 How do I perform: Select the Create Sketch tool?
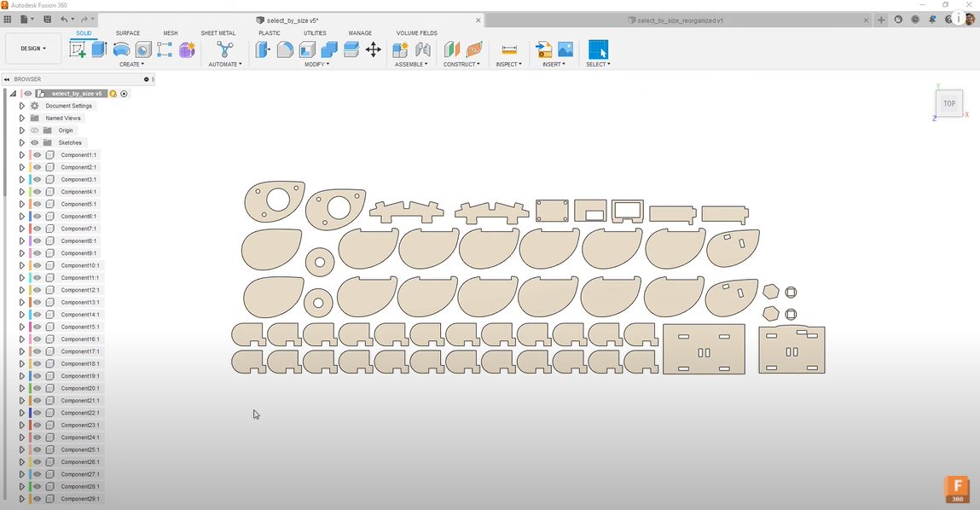[78, 49]
